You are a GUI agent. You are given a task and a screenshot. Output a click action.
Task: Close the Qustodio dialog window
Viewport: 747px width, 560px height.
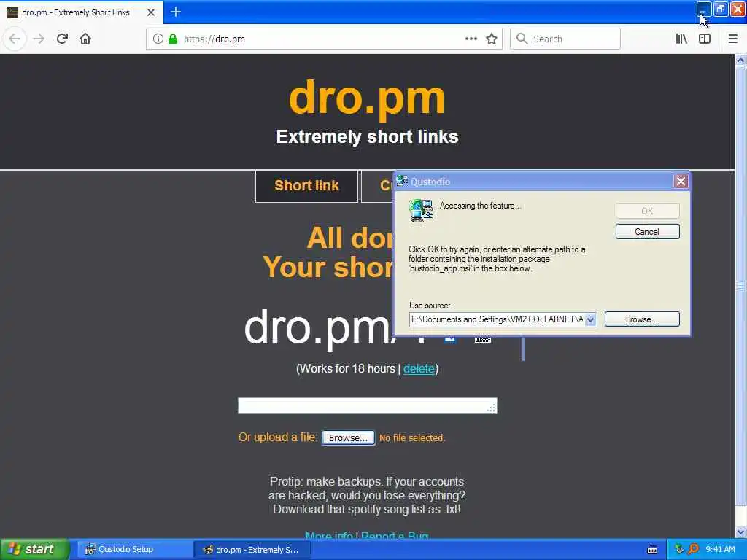pyautogui.click(x=681, y=182)
